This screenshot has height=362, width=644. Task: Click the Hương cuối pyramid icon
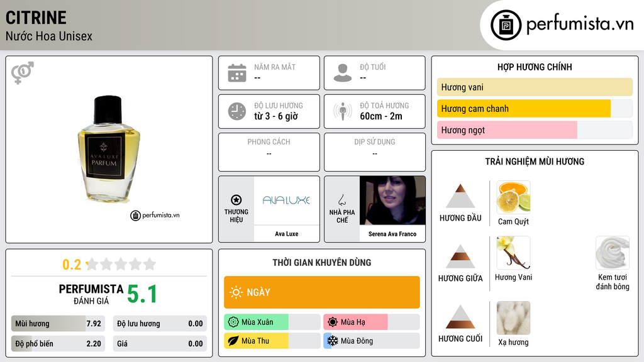click(460, 317)
